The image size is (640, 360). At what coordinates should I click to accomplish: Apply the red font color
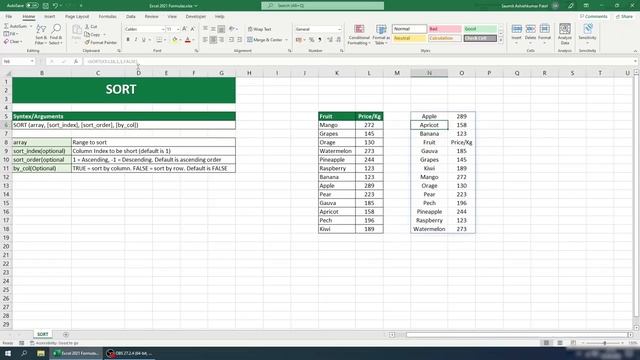(x=188, y=40)
